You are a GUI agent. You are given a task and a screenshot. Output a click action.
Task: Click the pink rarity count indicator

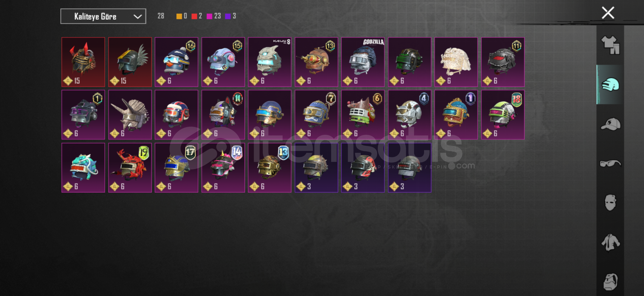point(214,16)
